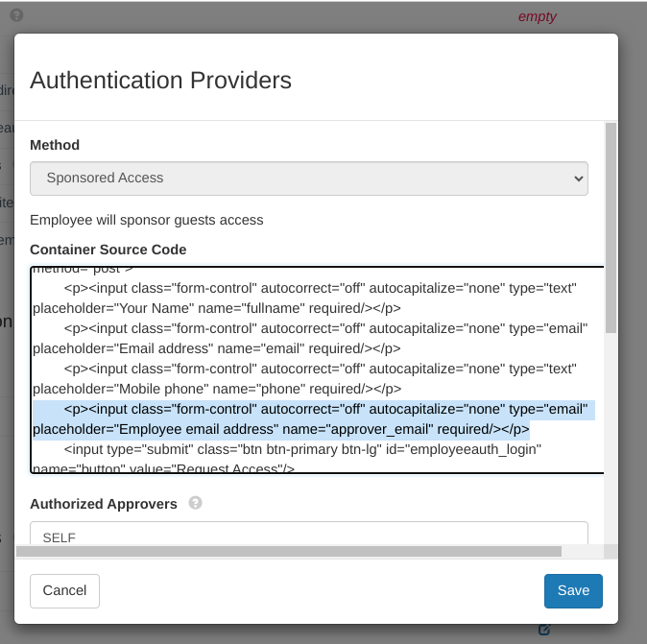
Task: Click the help icon behind the dialog top-left
Action: 16,15
